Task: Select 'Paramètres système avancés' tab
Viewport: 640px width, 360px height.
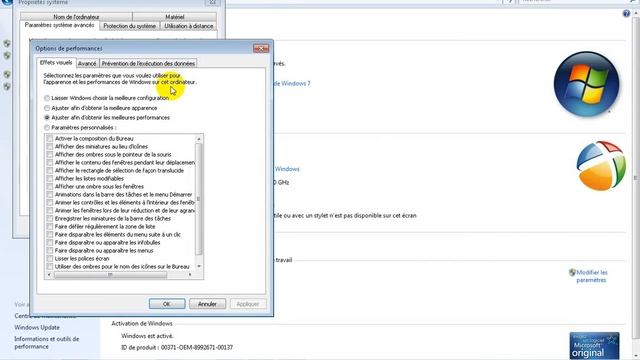Action: coord(59,25)
